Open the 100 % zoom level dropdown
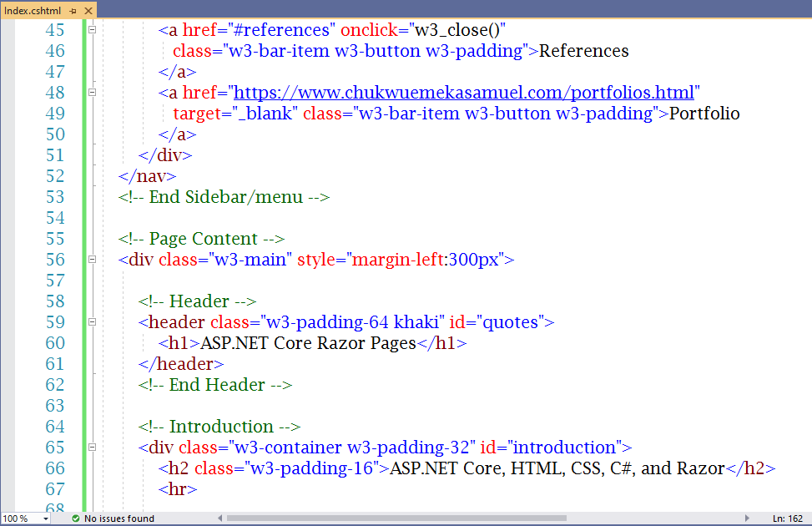812x526 pixels. coord(45,518)
